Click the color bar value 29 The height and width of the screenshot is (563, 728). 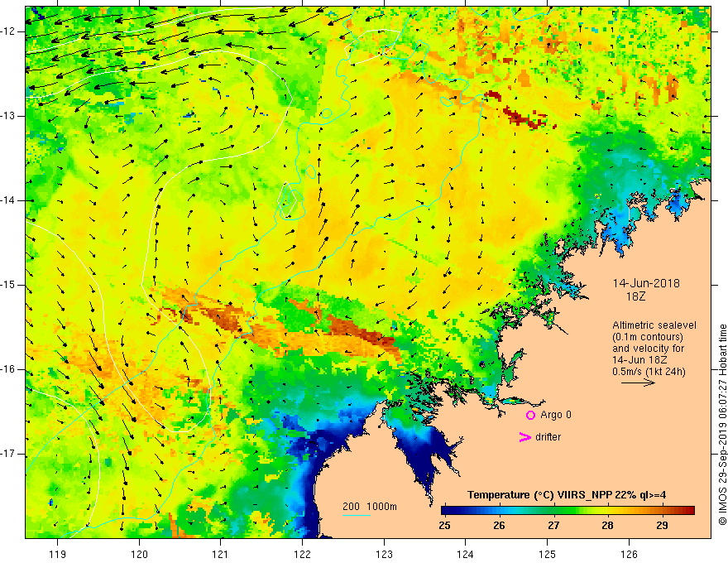[x=663, y=526]
